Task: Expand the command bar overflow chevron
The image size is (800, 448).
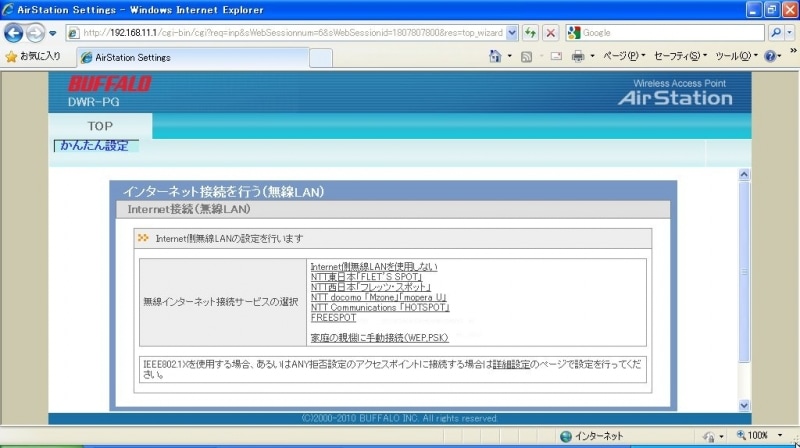Action: [x=793, y=51]
